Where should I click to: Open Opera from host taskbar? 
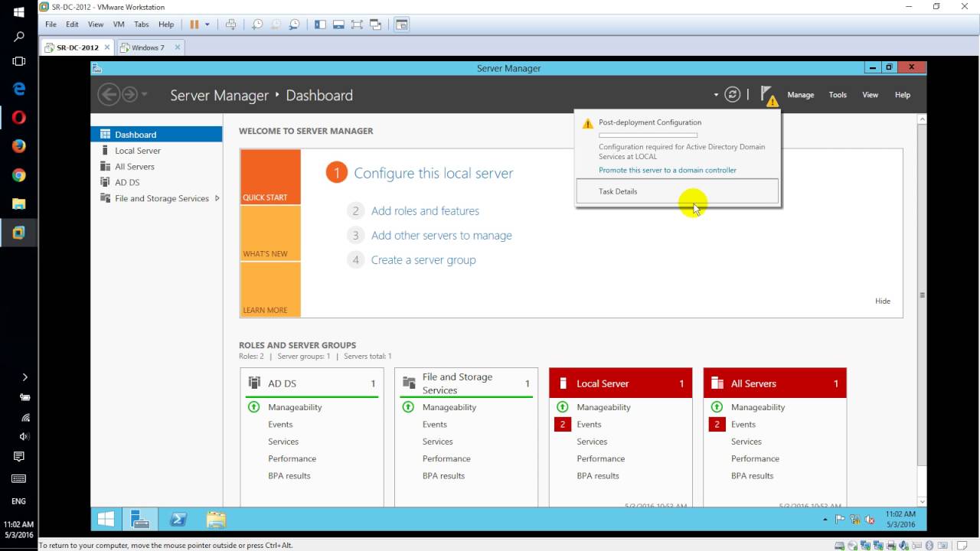19,117
